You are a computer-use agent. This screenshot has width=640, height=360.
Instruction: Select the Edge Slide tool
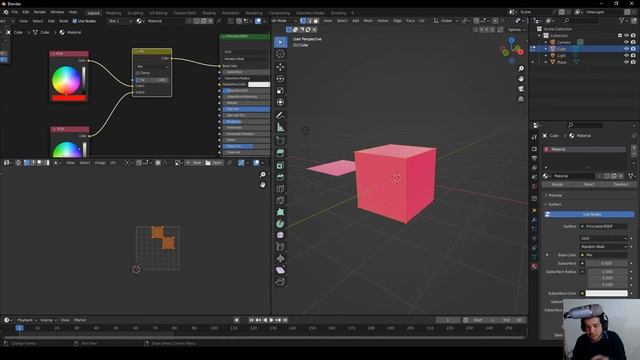click(x=280, y=247)
